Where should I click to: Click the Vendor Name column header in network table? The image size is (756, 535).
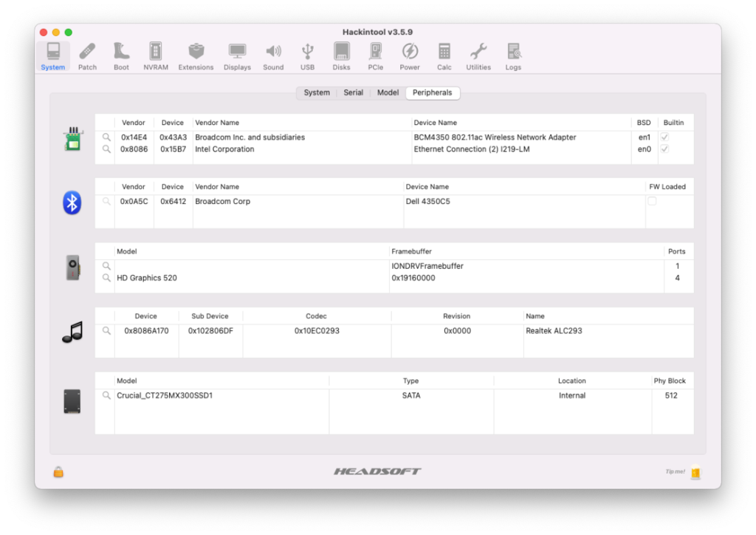217,123
